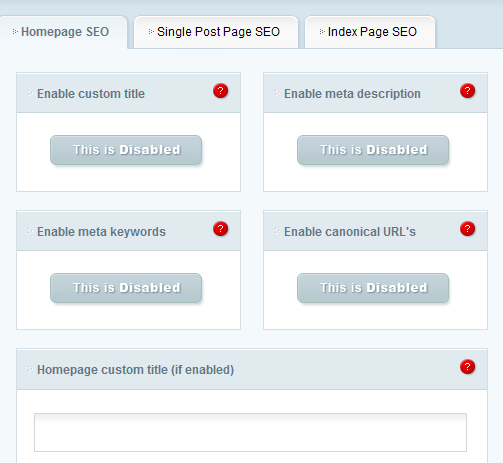
Task: Toggle the meta keywords Disabled switch
Action: (x=126, y=288)
